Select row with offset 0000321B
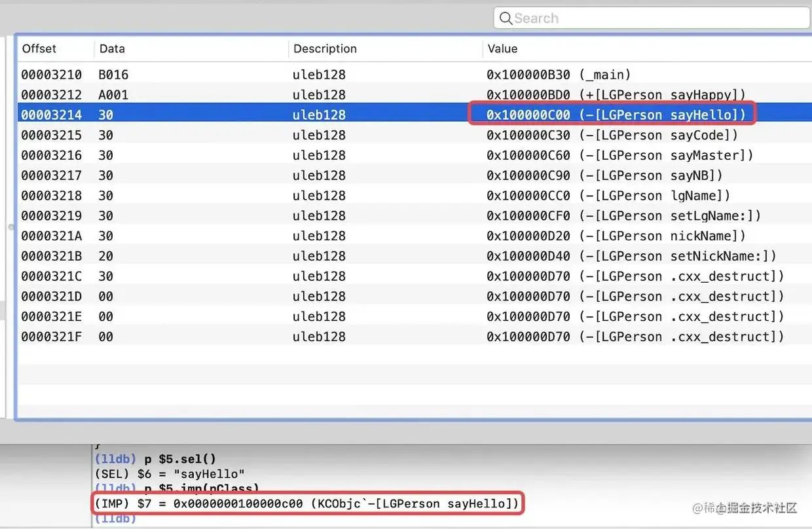 coord(414,256)
